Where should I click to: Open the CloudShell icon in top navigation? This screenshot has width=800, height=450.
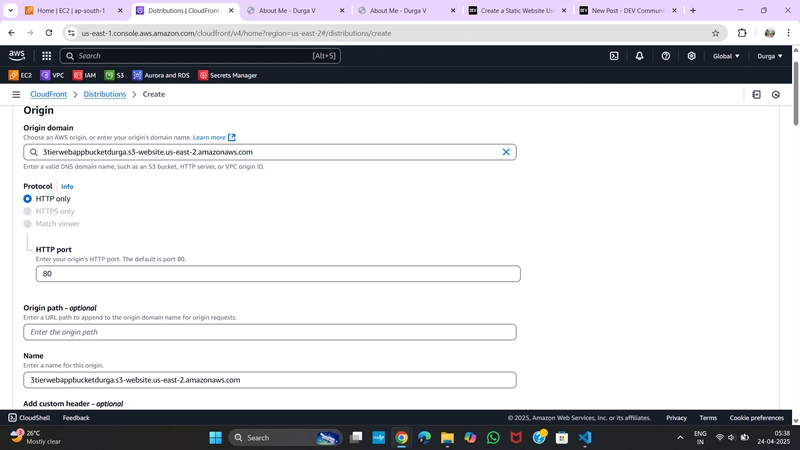614,56
